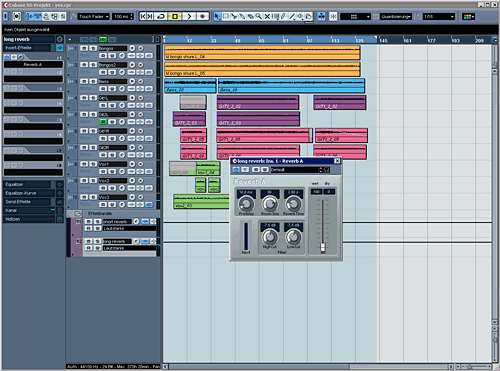Open the snap mode grid dropdown
The height and width of the screenshot is (371, 500).
(x=355, y=16)
